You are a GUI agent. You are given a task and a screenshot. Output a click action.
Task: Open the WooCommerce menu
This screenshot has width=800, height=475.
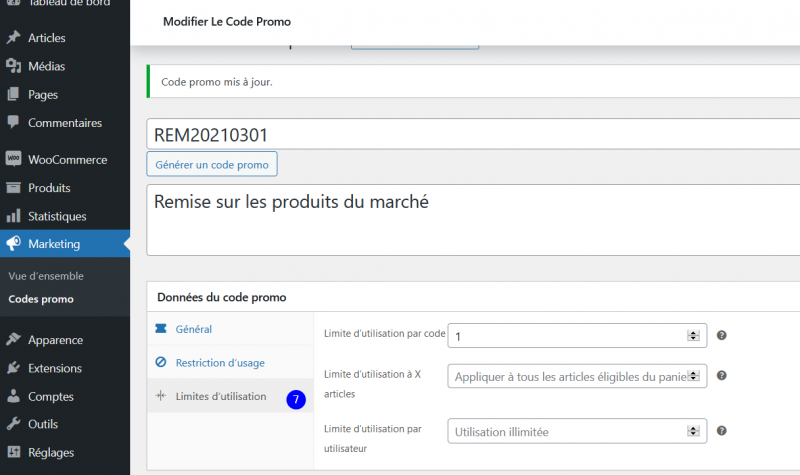(x=65, y=159)
